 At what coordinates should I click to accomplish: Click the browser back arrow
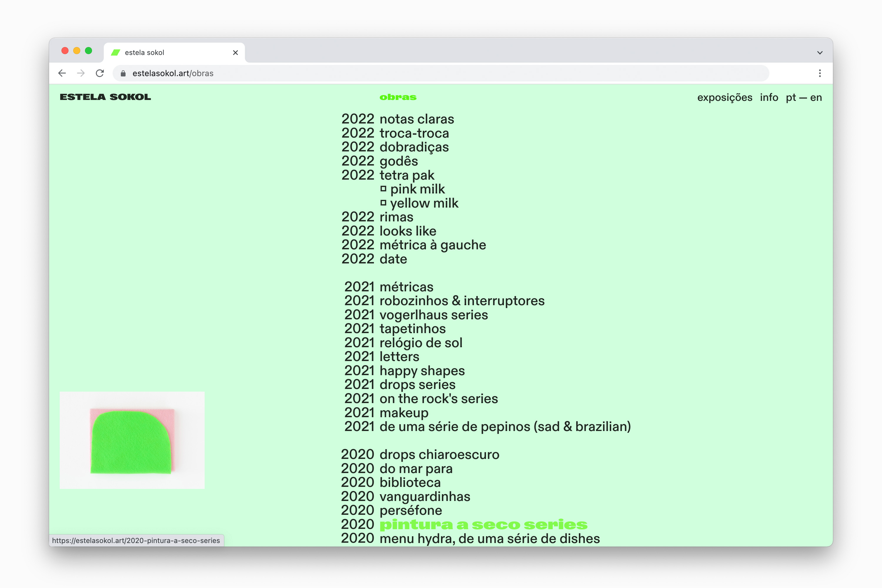[62, 73]
